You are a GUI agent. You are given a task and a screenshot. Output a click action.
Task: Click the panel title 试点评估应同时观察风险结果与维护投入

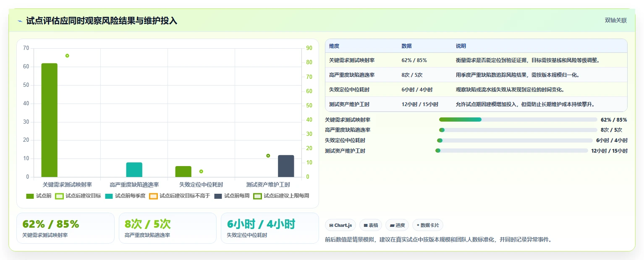102,21
